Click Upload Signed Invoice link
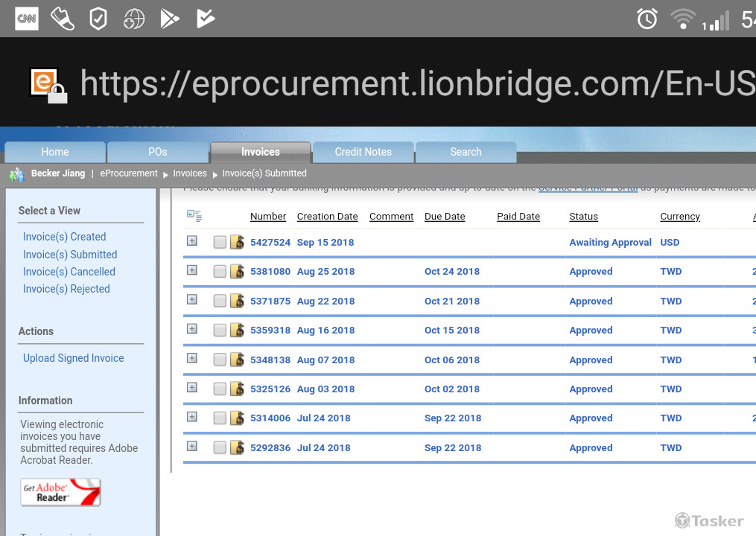 [73, 358]
